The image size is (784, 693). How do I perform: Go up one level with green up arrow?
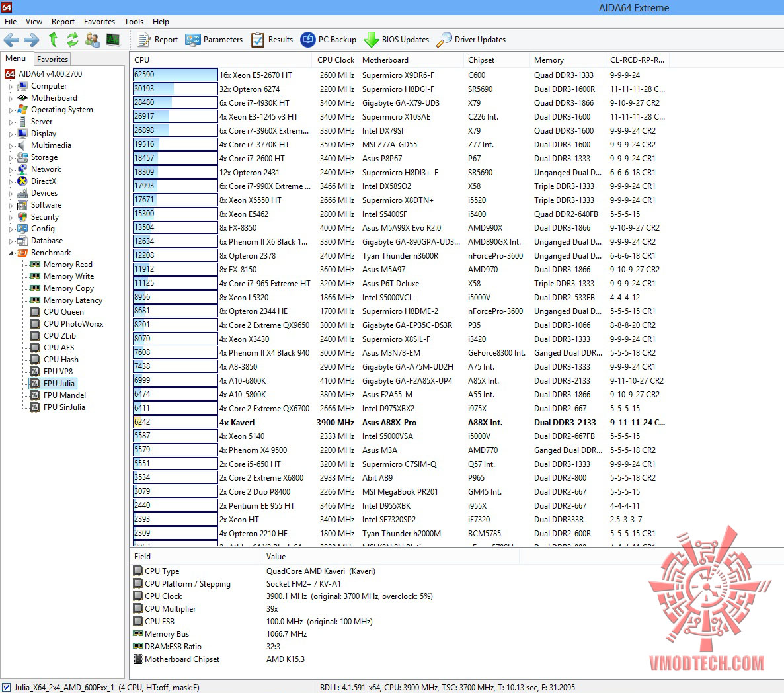[53, 40]
